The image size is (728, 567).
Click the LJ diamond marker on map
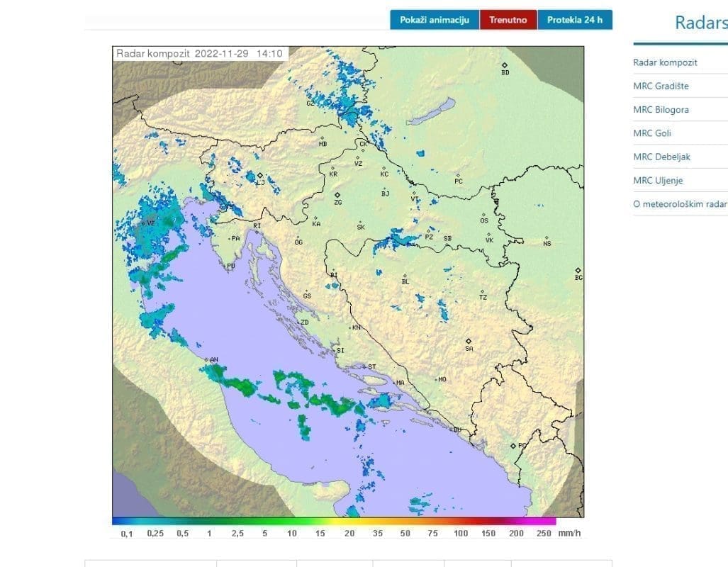260,175
